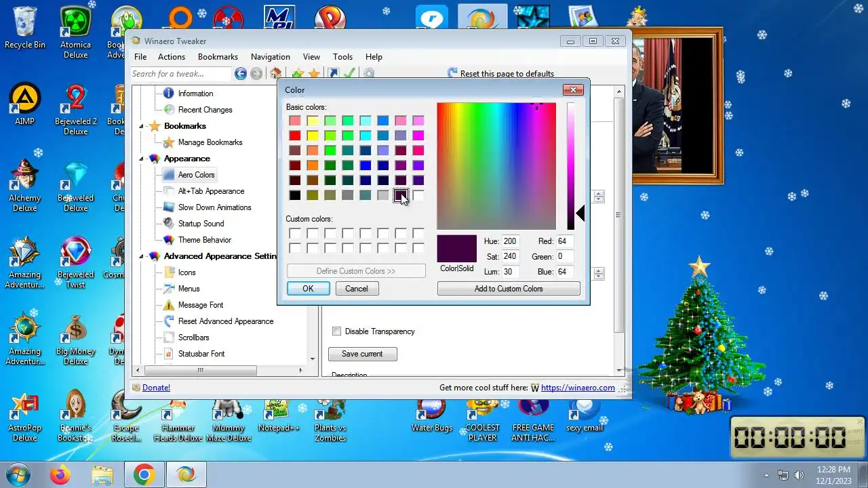
Task: Click the Hue value field
Action: click(x=511, y=241)
